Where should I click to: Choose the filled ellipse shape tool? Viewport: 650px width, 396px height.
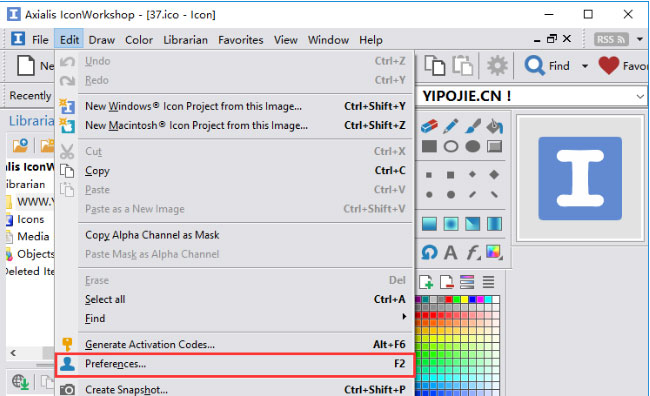click(473, 146)
